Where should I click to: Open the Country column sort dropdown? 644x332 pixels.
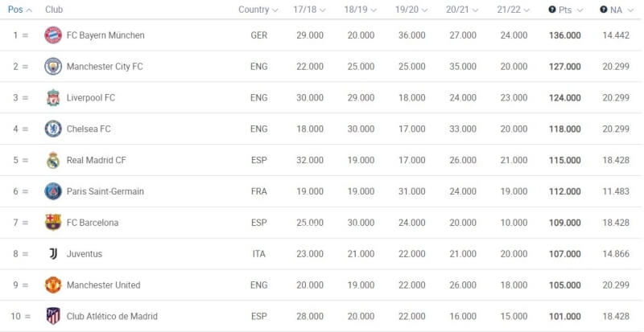click(258, 10)
